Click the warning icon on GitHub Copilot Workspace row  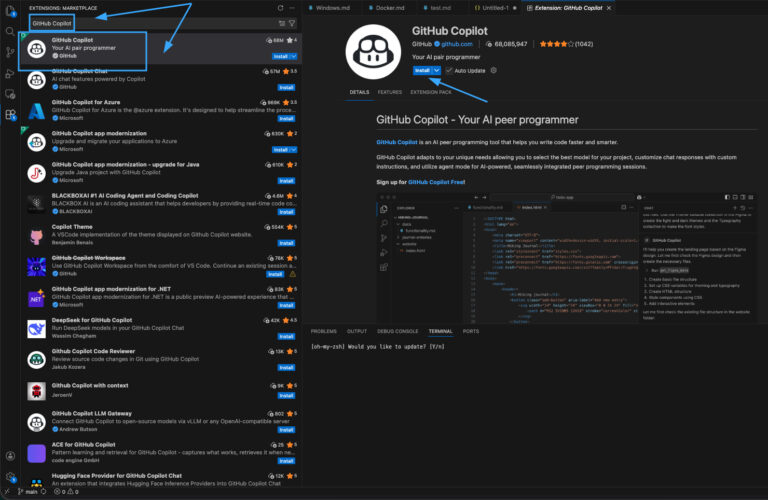(x=292, y=274)
